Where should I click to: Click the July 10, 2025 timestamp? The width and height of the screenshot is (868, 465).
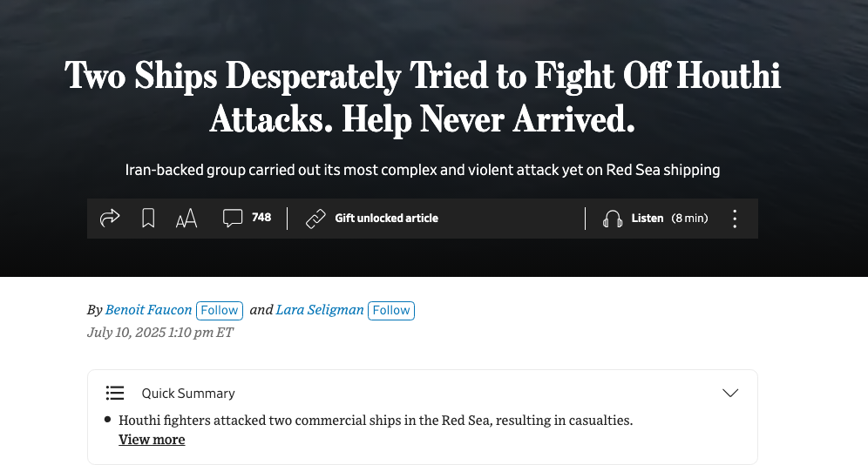coord(160,333)
